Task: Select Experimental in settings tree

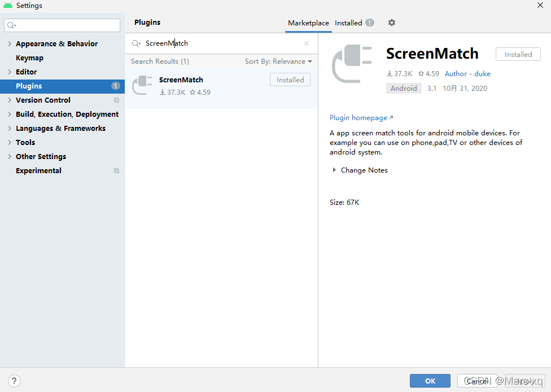Action: point(38,171)
